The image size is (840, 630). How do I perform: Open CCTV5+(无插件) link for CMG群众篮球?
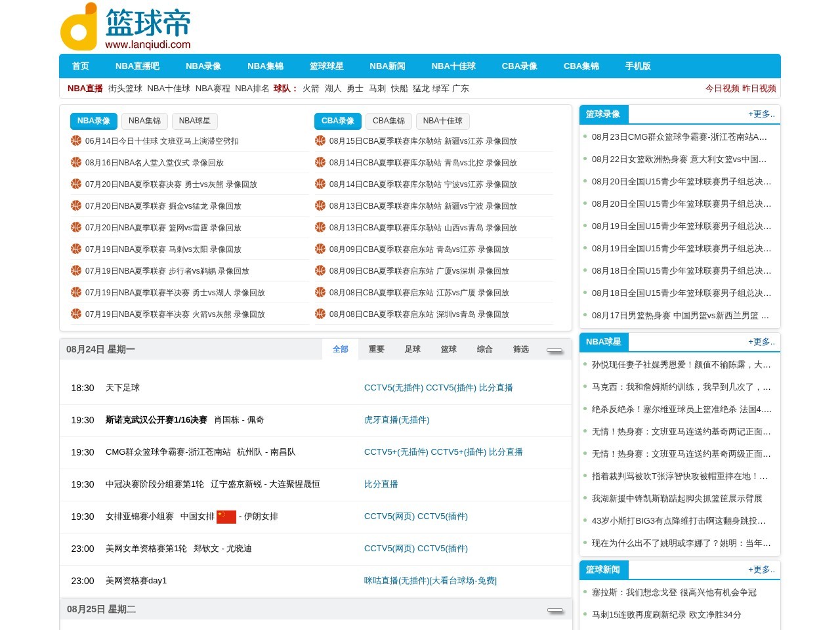point(396,452)
